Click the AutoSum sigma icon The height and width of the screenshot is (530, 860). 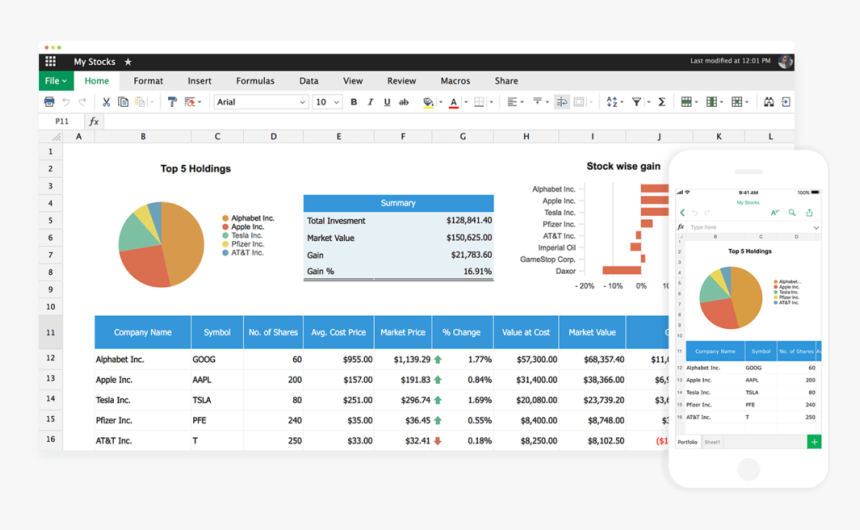(x=662, y=102)
